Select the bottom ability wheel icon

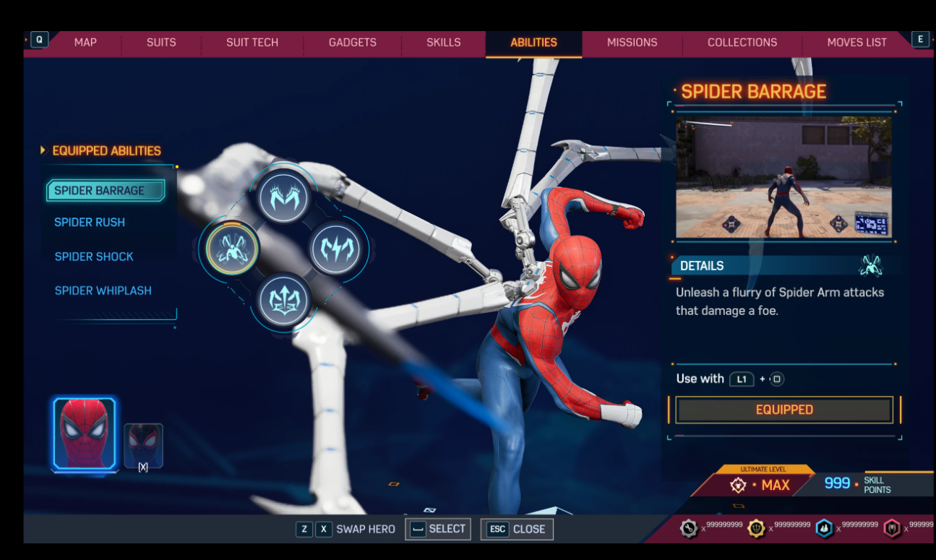pyautogui.click(x=284, y=301)
